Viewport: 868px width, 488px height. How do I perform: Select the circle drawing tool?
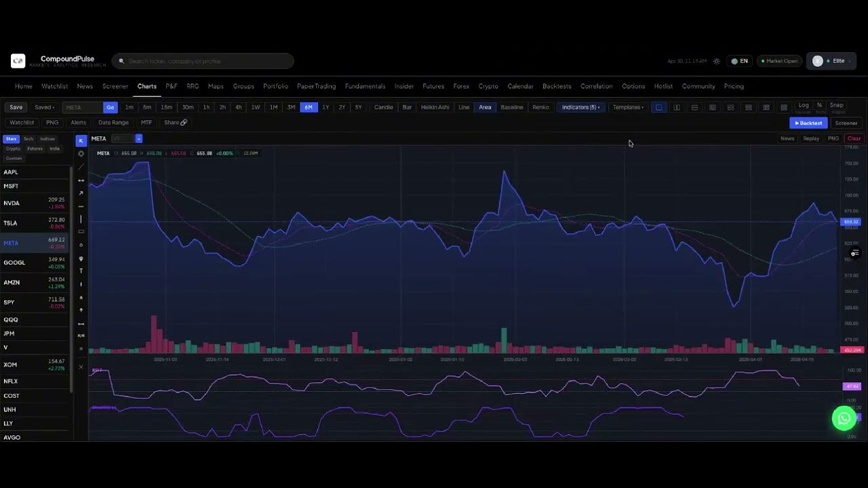tap(81, 245)
